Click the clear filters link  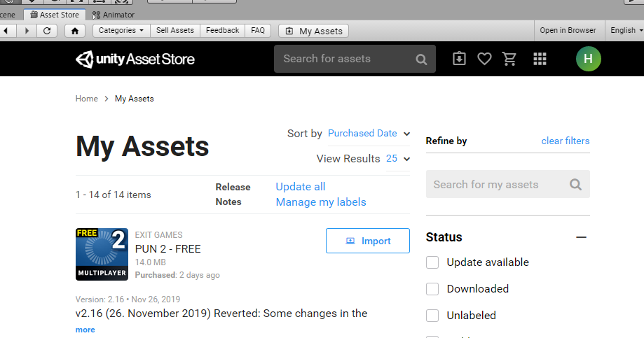565,141
